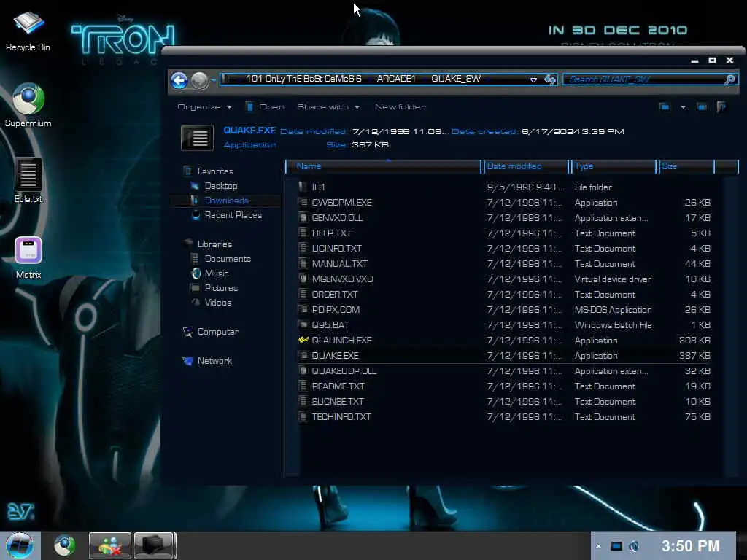Select the PDIPX.COM file icon
The height and width of the screenshot is (560, 747).
pyautogui.click(x=303, y=309)
